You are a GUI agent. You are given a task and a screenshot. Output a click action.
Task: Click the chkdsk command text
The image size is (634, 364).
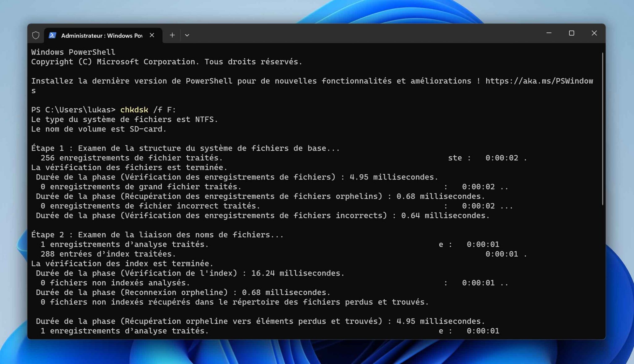click(x=134, y=110)
